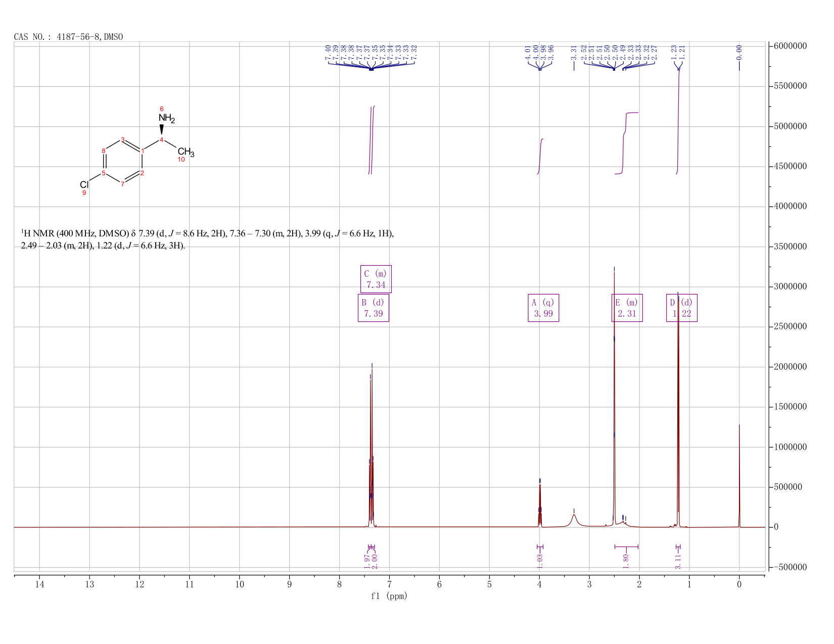
Task: Click the x-axis tick label 14
Action: (x=39, y=584)
